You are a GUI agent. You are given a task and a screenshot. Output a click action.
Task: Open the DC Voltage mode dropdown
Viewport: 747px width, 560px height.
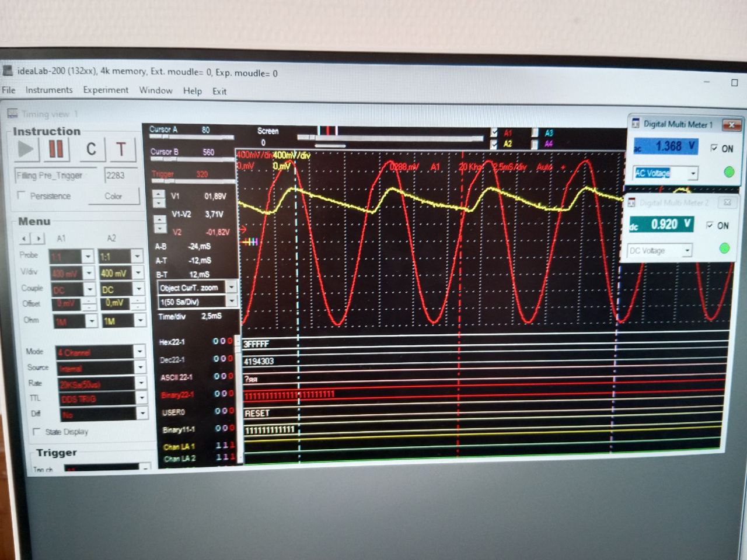coord(687,251)
